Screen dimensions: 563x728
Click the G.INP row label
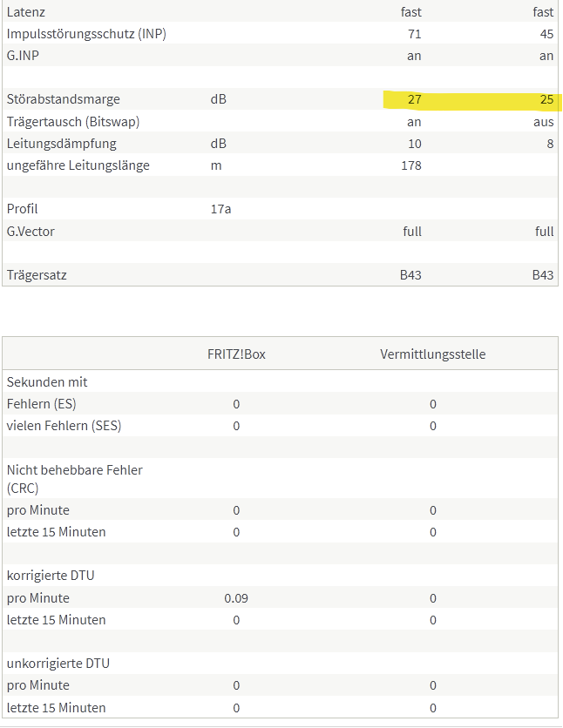pyautogui.click(x=23, y=56)
